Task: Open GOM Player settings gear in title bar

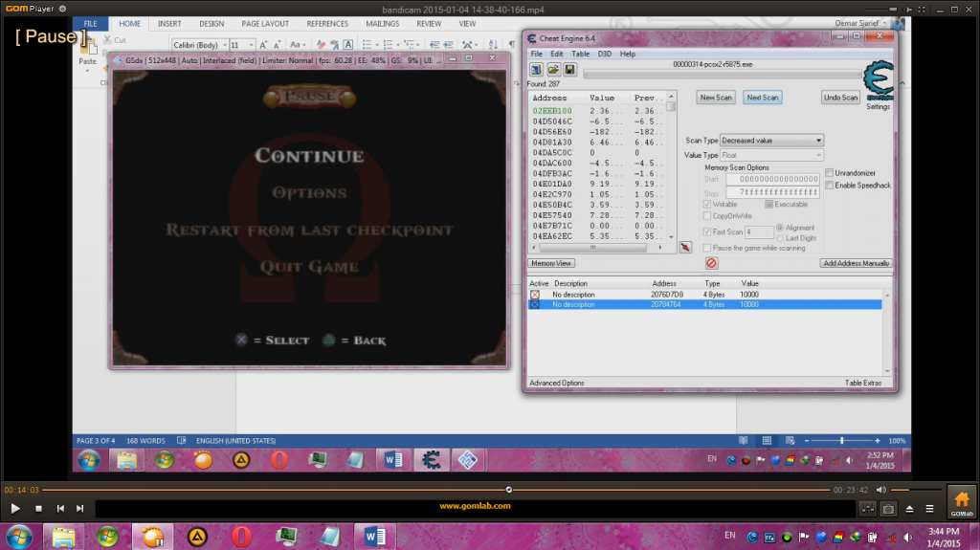Action: [62, 9]
